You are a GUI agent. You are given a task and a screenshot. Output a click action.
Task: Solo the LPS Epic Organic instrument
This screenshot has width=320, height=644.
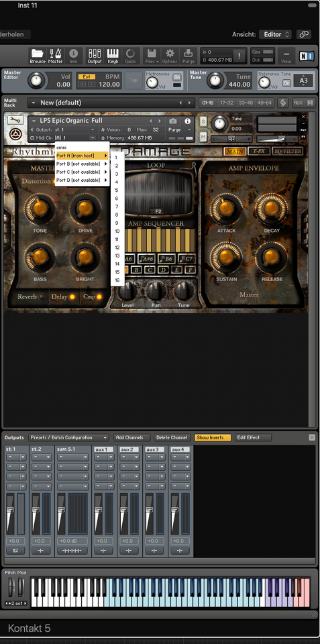coord(203,121)
